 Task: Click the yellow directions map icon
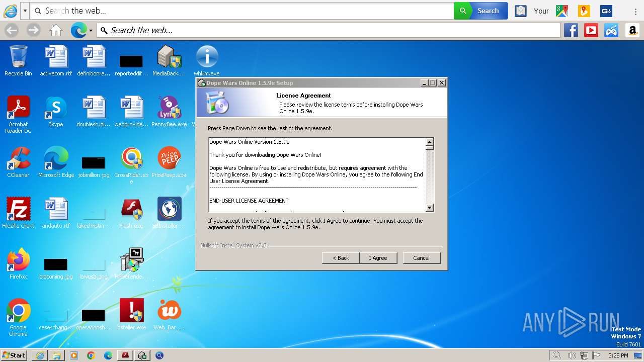click(x=584, y=11)
